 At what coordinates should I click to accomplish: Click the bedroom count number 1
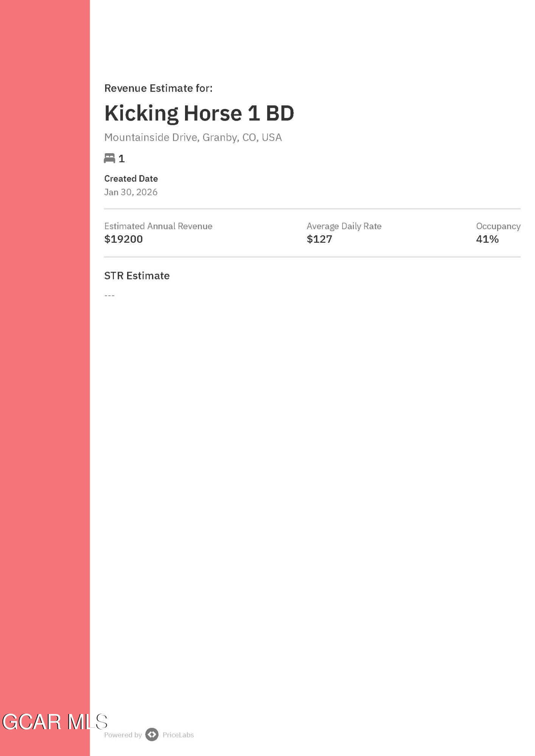coord(121,159)
